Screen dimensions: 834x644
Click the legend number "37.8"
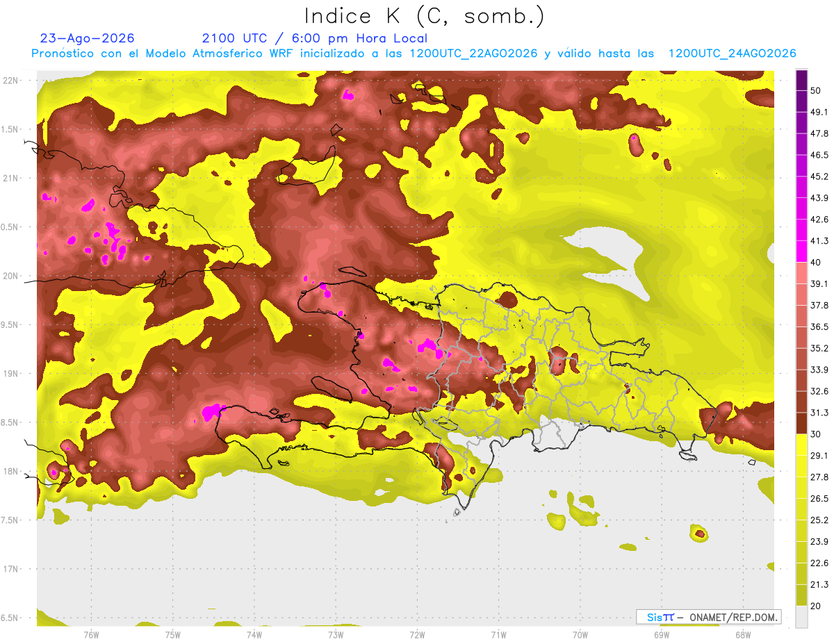[x=819, y=306]
